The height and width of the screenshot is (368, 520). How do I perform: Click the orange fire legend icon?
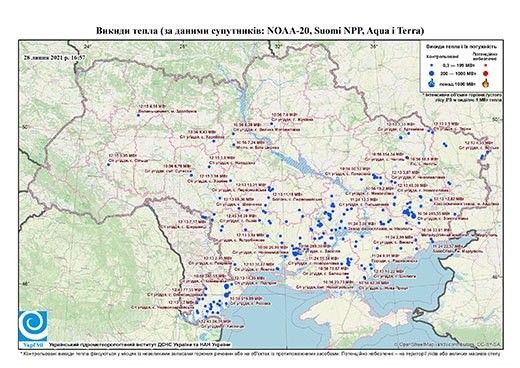(x=486, y=83)
